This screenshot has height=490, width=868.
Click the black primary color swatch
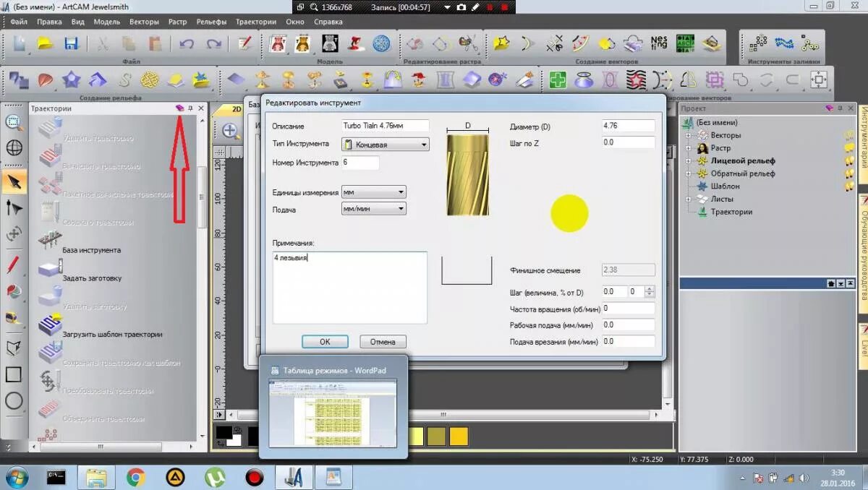point(224,432)
